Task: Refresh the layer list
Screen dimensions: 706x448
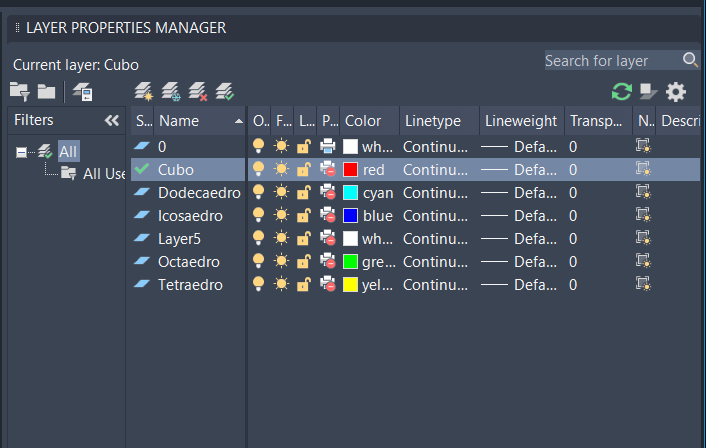Action: 622,92
